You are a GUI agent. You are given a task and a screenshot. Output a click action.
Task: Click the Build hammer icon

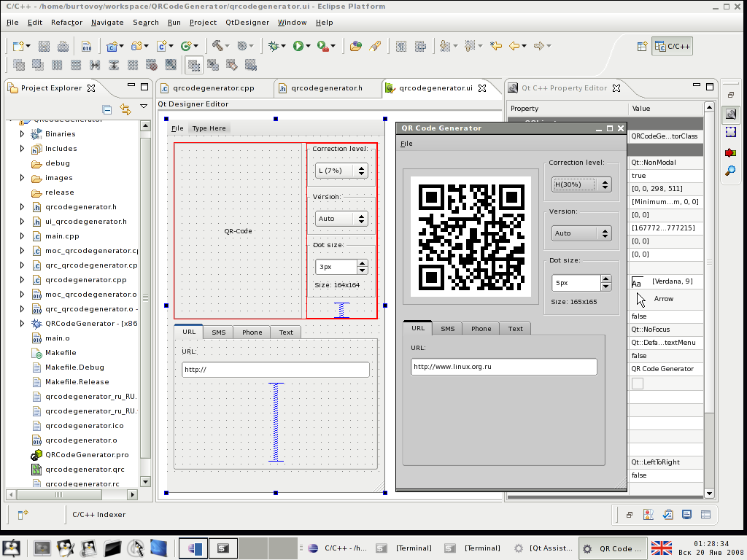click(217, 46)
